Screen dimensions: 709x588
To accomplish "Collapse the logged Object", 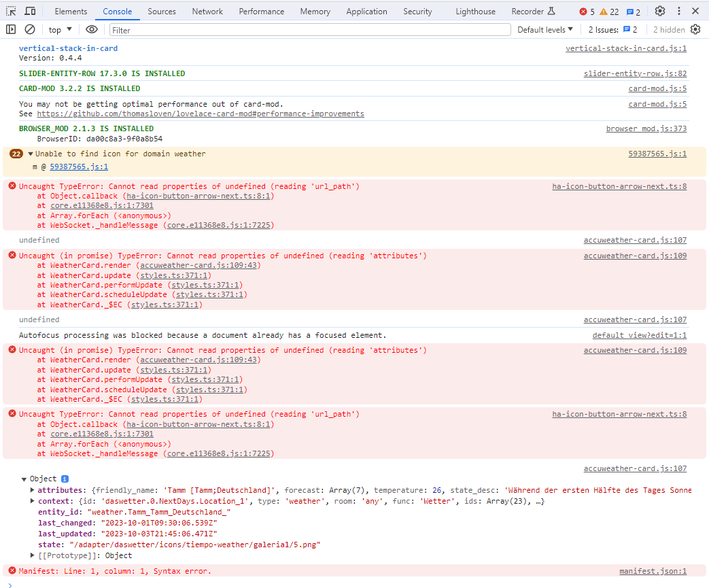I will point(24,479).
